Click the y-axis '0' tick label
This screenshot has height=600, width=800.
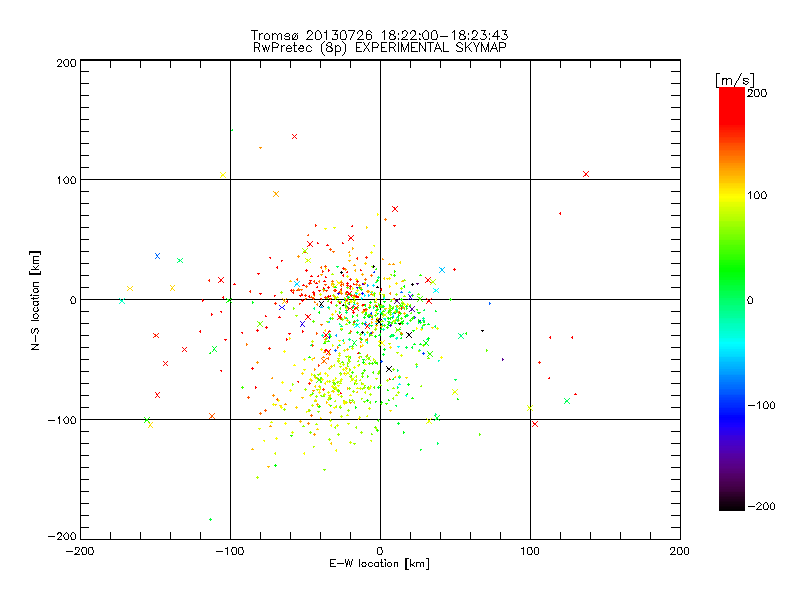[73, 300]
